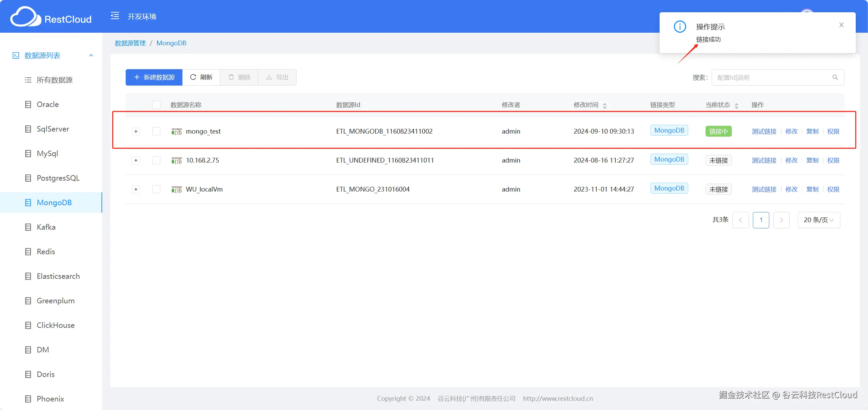Open 所有数据源 in the sidebar
The height and width of the screenshot is (410, 868).
(51, 80)
